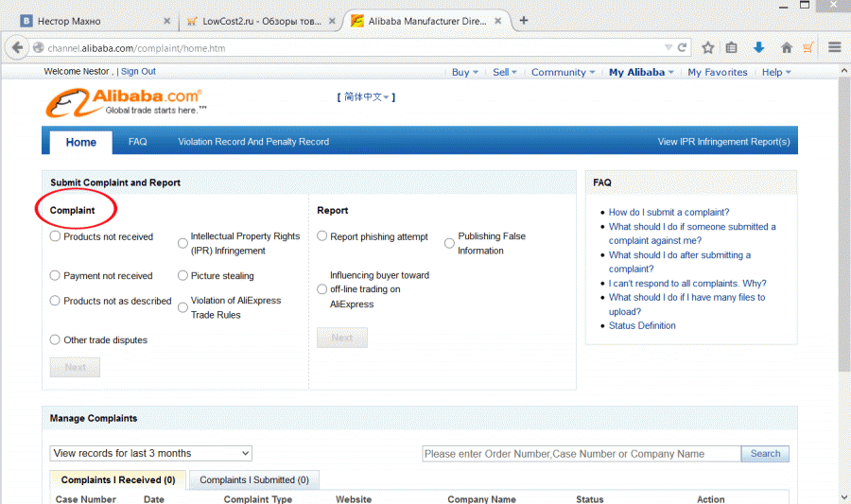Choose Publishing False Information option
The image size is (851, 504).
click(449, 243)
